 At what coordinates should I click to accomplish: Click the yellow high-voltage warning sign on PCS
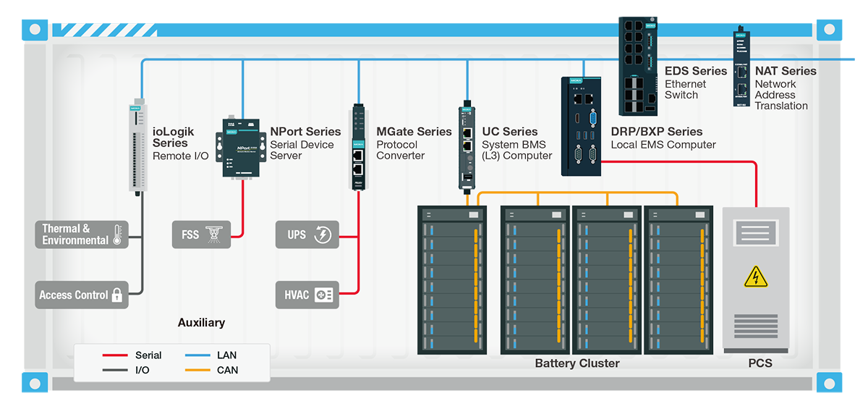tap(756, 276)
